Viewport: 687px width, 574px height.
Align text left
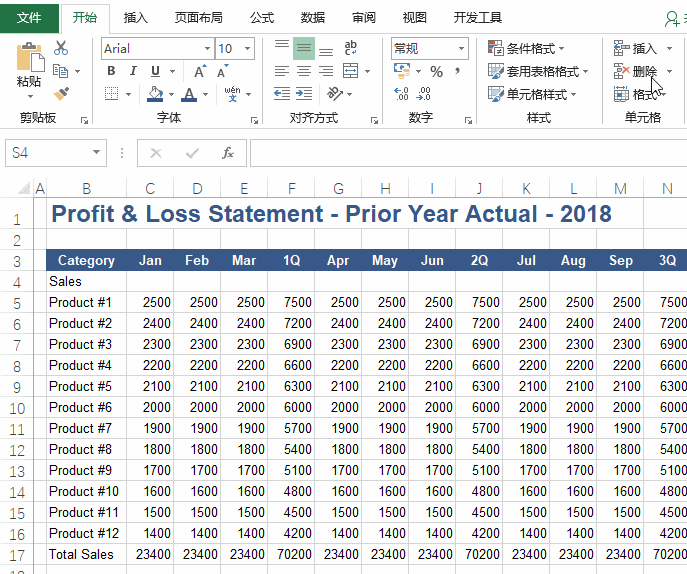(x=282, y=71)
